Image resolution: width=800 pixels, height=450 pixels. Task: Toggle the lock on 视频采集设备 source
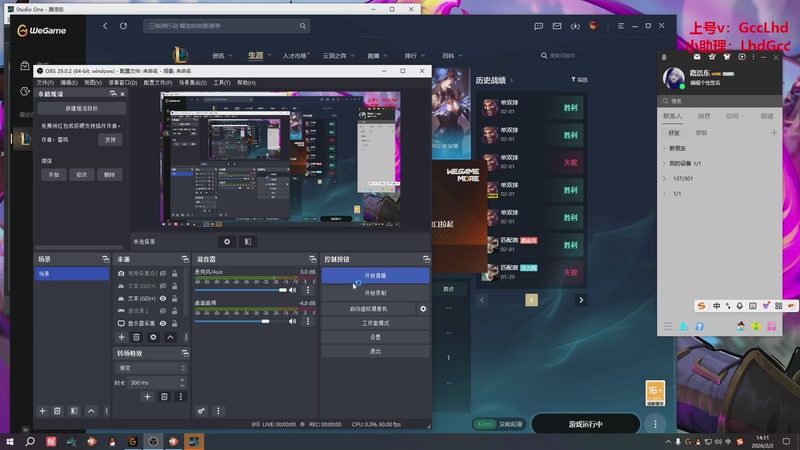[x=174, y=273]
